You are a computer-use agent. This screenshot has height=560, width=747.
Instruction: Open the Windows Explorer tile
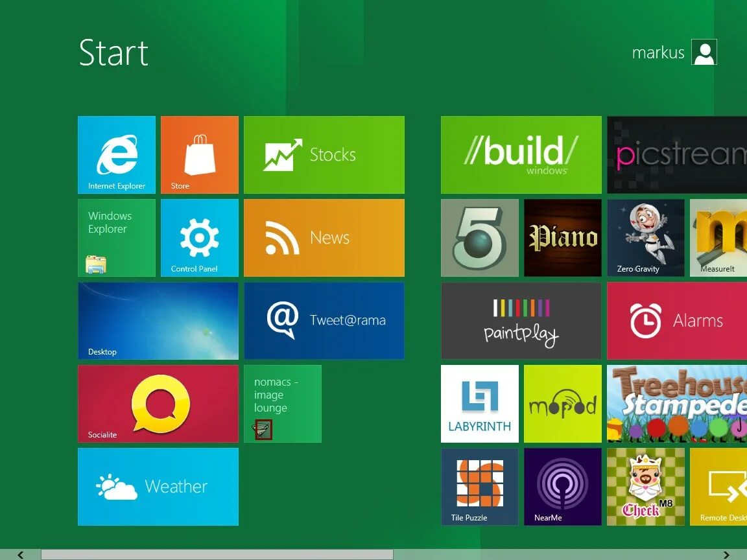tap(117, 238)
